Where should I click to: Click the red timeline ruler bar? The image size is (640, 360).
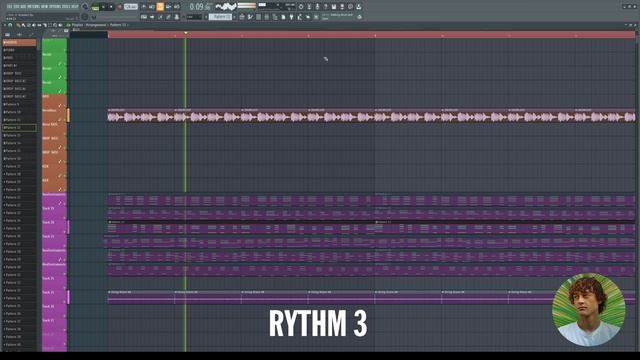tap(371, 36)
